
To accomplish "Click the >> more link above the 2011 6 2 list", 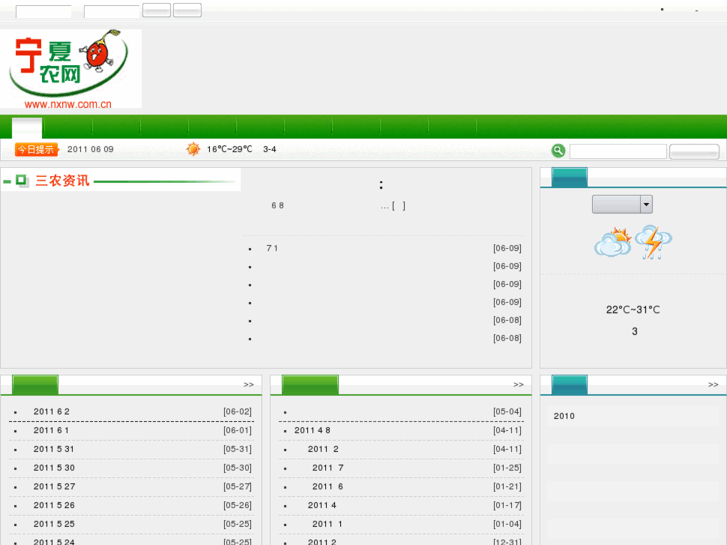I will point(249,385).
